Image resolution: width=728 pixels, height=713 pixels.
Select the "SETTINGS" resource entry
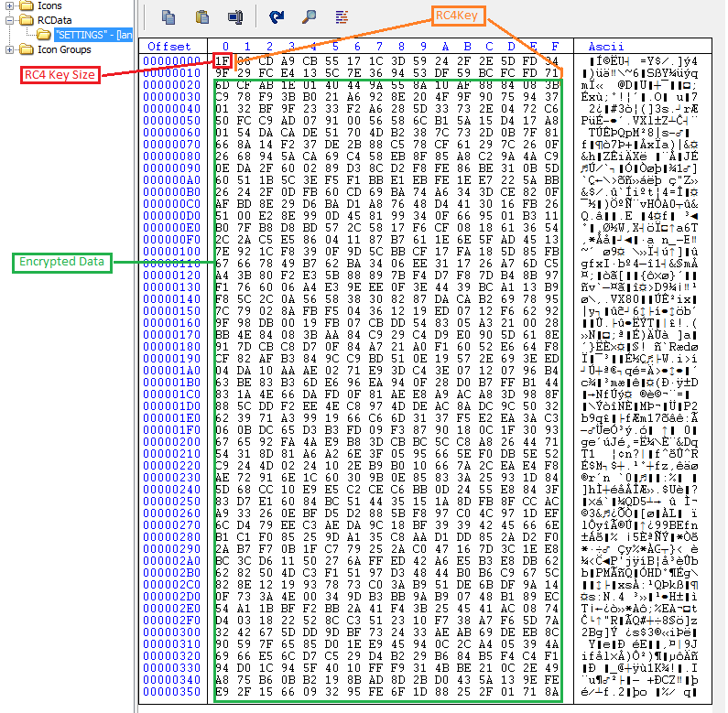pyautogui.click(x=93, y=35)
